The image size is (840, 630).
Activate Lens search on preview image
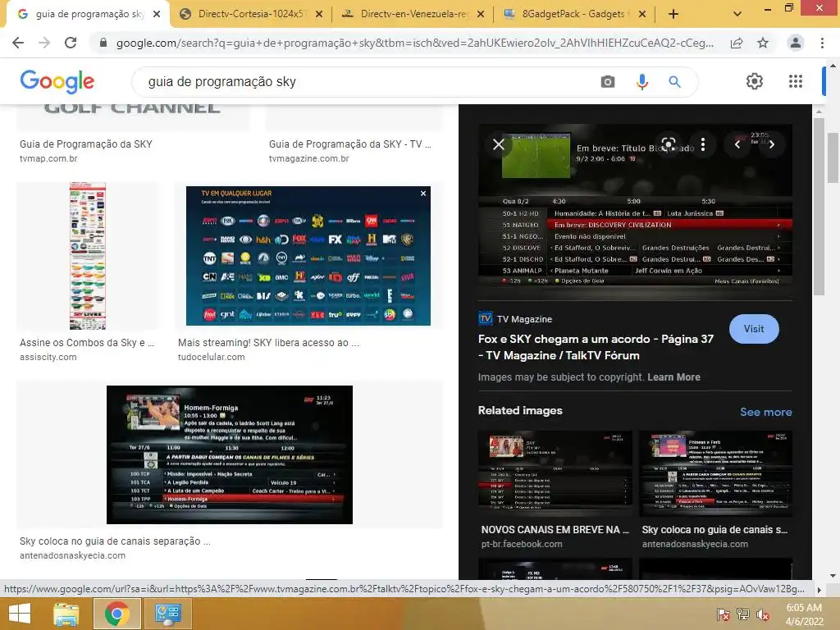669,144
